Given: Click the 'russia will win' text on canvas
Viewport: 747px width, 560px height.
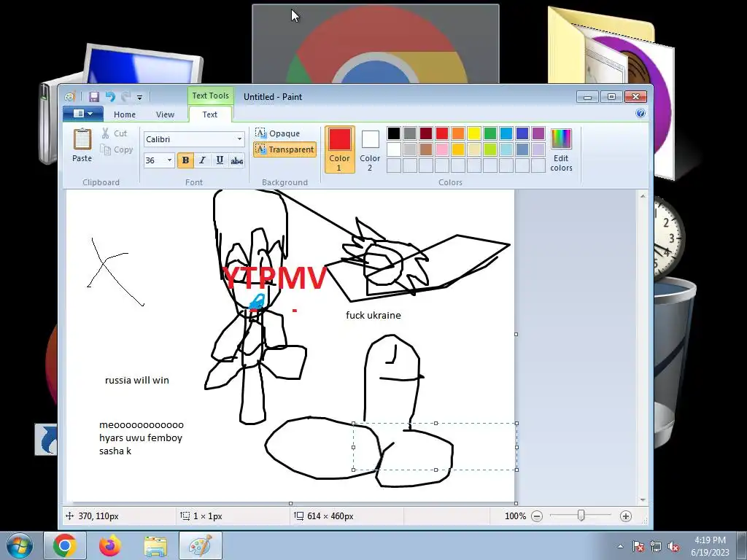Looking at the screenshot, I should 136,380.
